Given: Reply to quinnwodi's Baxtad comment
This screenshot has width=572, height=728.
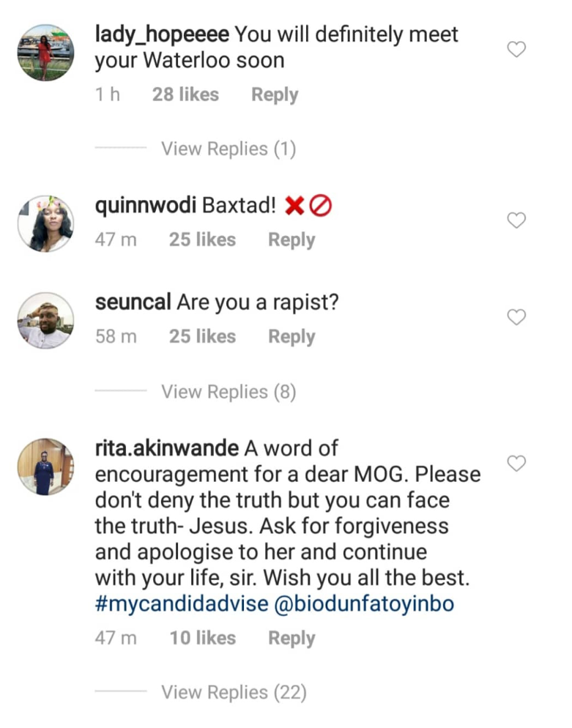Looking at the screenshot, I should (x=291, y=239).
